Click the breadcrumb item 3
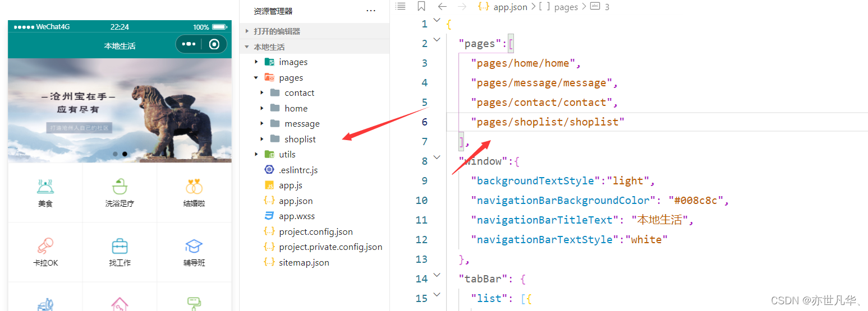 [x=607, y=7]
